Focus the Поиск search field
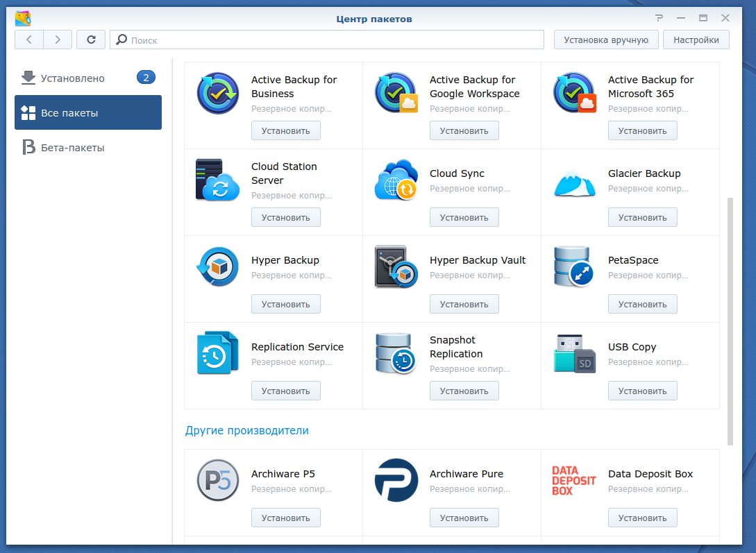This screenshot has width=756, height=553. pos(327,40)
